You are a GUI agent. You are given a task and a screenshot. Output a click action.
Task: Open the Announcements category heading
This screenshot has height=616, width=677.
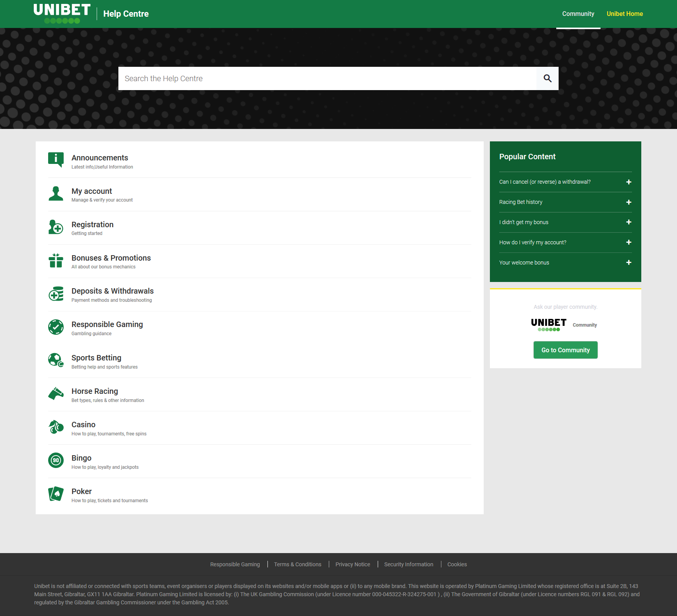pyautogui.click(x=100, y=158)
